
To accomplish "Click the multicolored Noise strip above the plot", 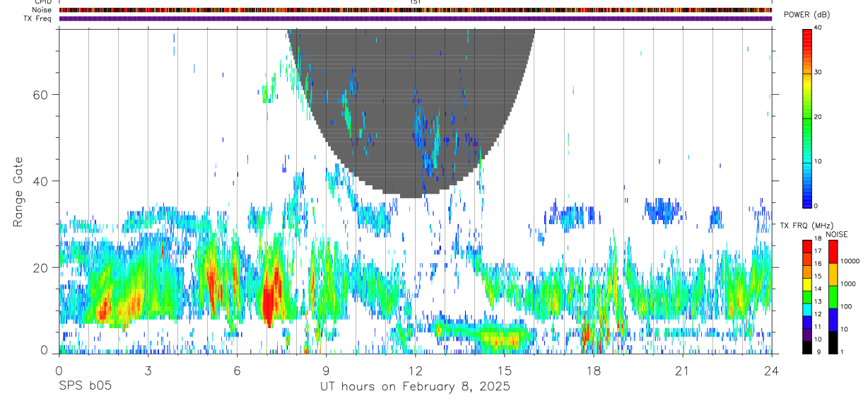I will (x=416, y=10).
